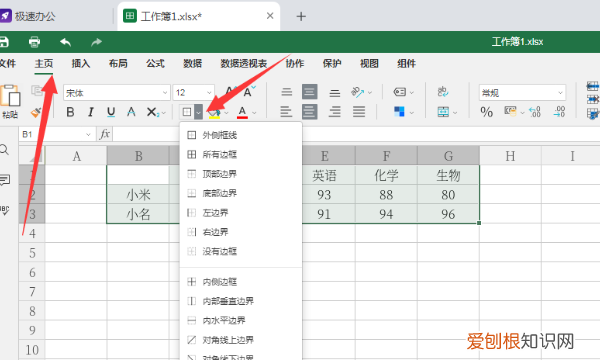Select 底部边界 in the border menu
The width and height of the screenshot is (600, 360).
[x=241, y=193]
